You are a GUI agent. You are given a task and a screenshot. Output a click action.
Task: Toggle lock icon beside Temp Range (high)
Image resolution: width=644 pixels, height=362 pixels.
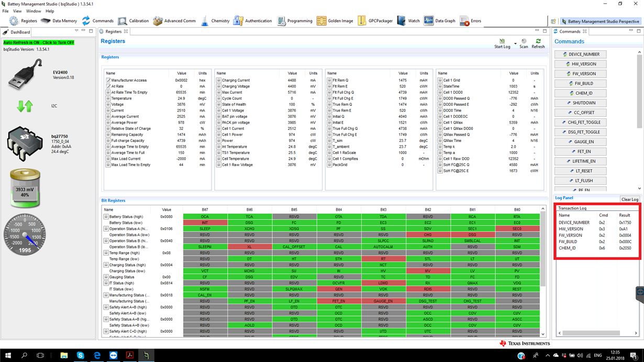[106, 253]
